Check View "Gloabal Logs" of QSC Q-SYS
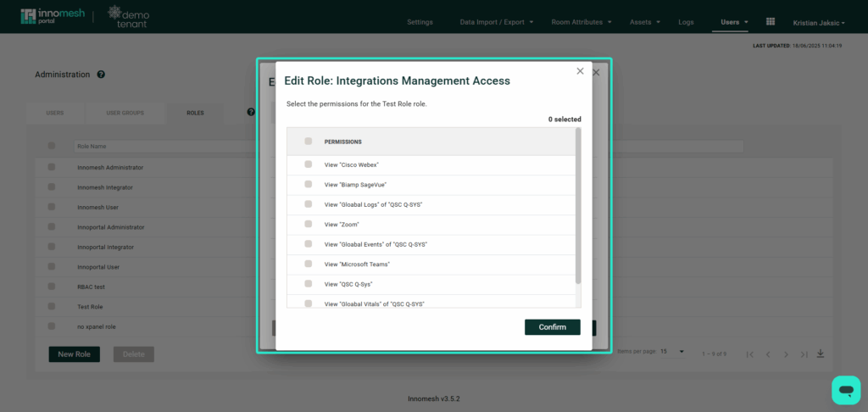The height and width of the screenshot is (412, 868). tap(309, 204)
